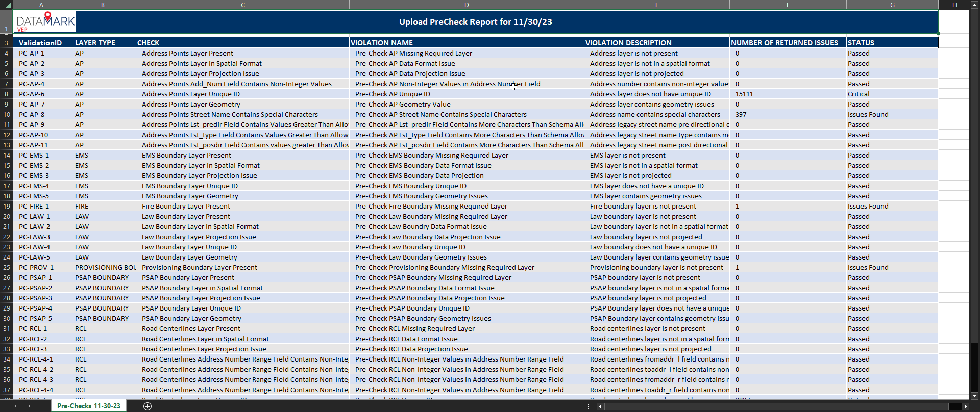Select column H header
The height and width of the screenshot is (412, 980).
(x=954, y=5)
